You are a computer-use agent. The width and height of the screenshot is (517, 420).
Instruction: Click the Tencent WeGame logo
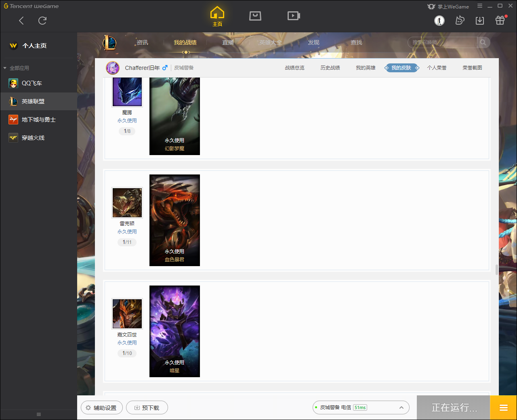[31, 6]
